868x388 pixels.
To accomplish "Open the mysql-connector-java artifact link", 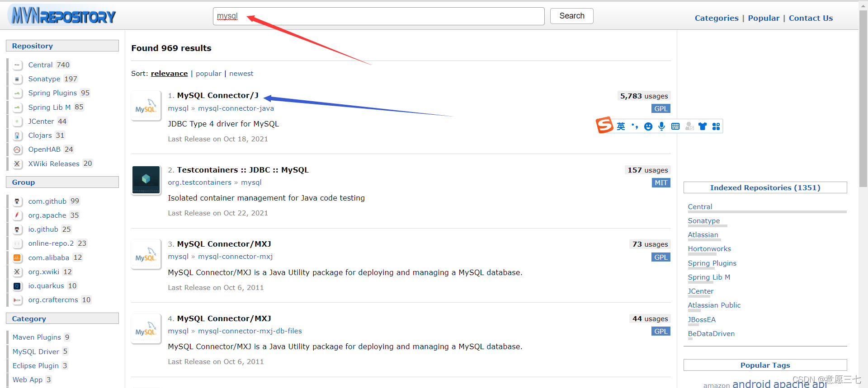I will [x=236, y=108].
